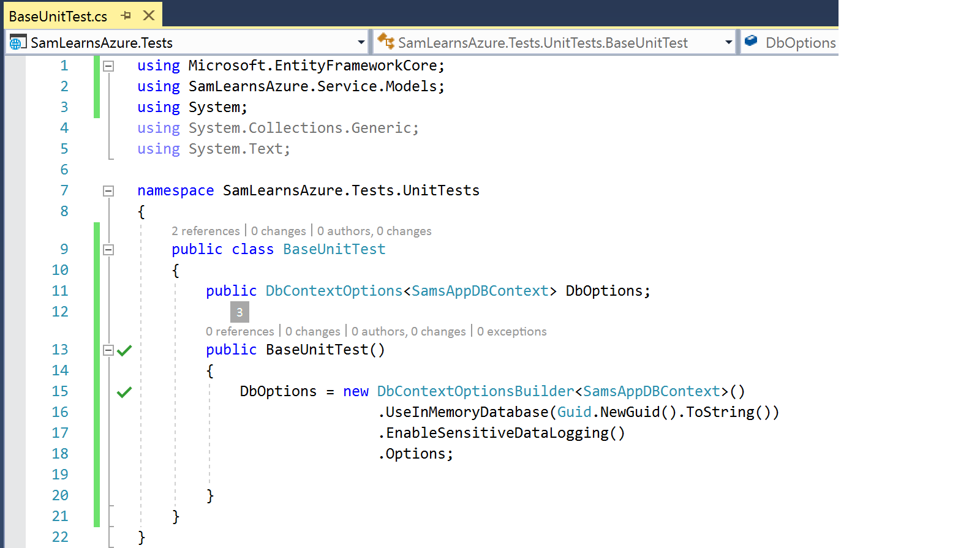Open the SamLearnsAzure.Tests project dropdown
Viewport: 980px width, 548px height.
tap(361, 42)
